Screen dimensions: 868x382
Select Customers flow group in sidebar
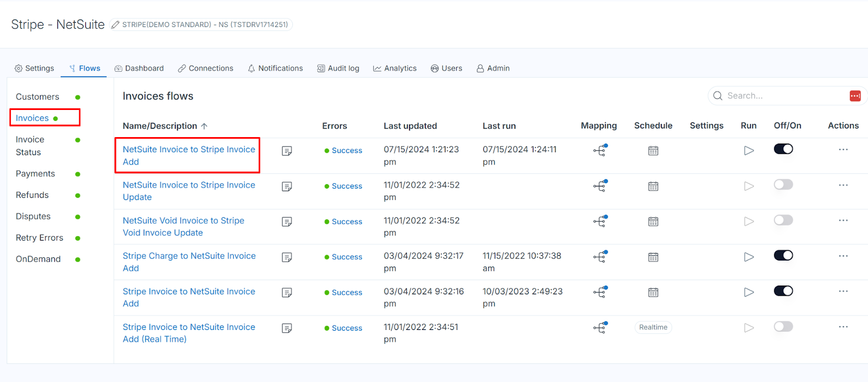[x=37, y=97]
